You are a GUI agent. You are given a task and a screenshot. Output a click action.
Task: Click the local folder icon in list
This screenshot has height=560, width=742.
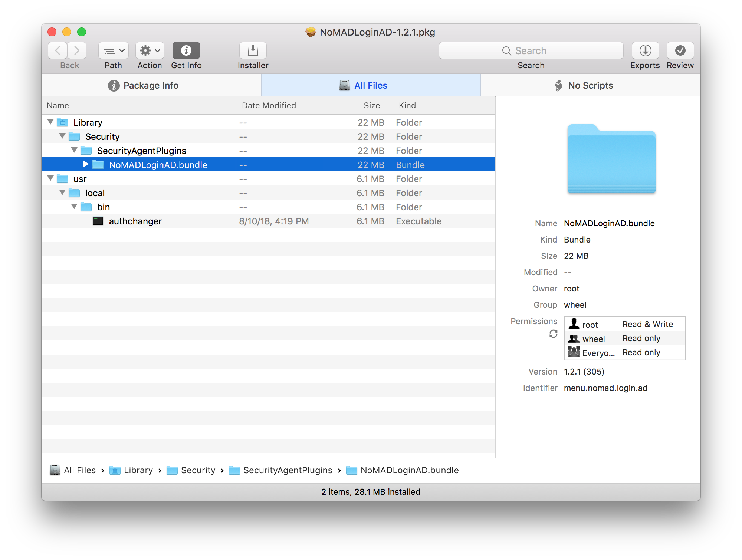click(x=74, y=193)
